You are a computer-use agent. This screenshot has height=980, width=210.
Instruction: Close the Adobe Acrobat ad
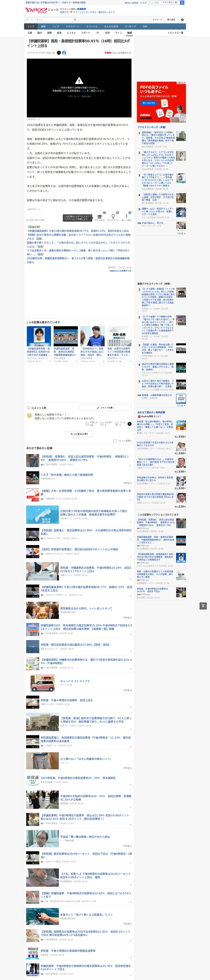point(184,83)
